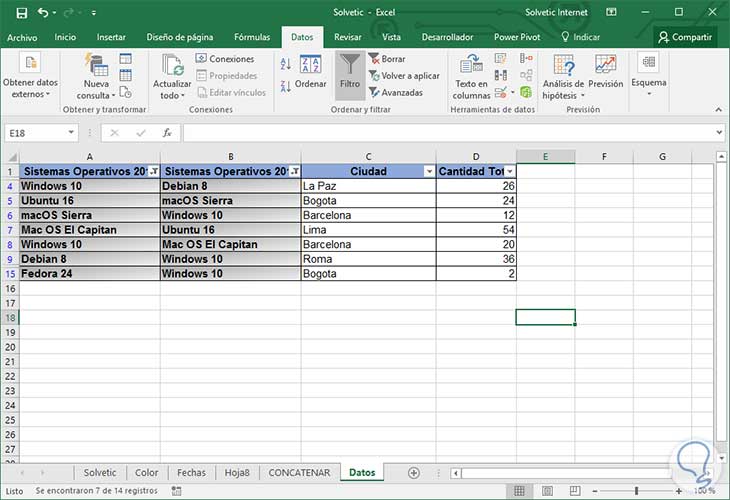The width and height of the screenshot is (730, 500).
Task: Click the vertical scrollbar up arrow
Action: tap(721, 156)
